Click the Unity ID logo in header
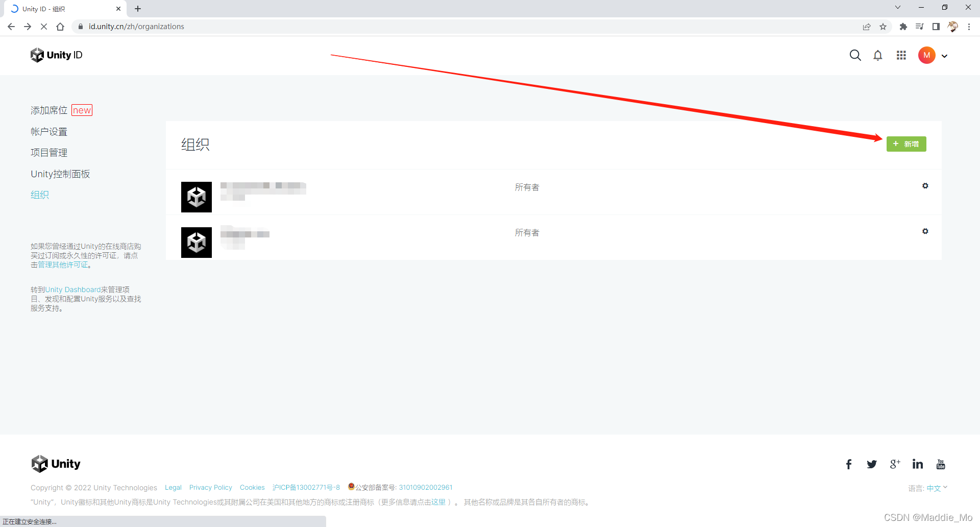Image resolution: width=980 pixels, height=527 pixels. 56,55
